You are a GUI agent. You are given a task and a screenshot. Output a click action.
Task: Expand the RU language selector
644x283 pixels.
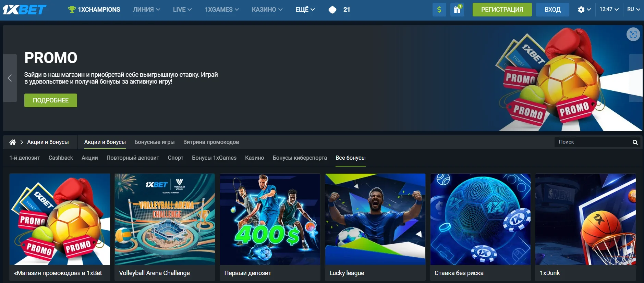coord(633,10)
